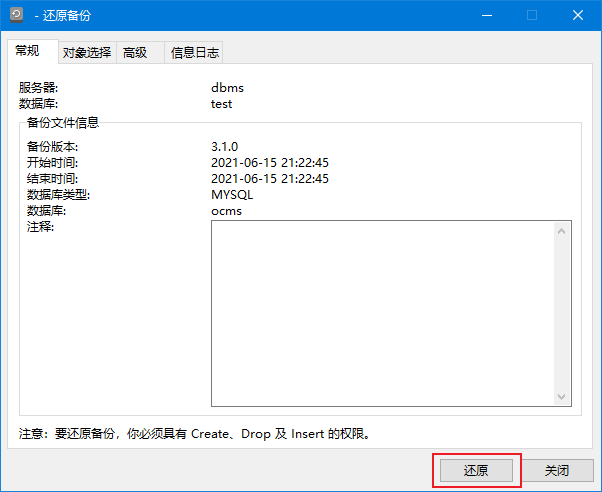Image resolution: width=602 pixels, height=492 pixels.
Task: Click the 结束时间 timestamp value
Action: 270,179
